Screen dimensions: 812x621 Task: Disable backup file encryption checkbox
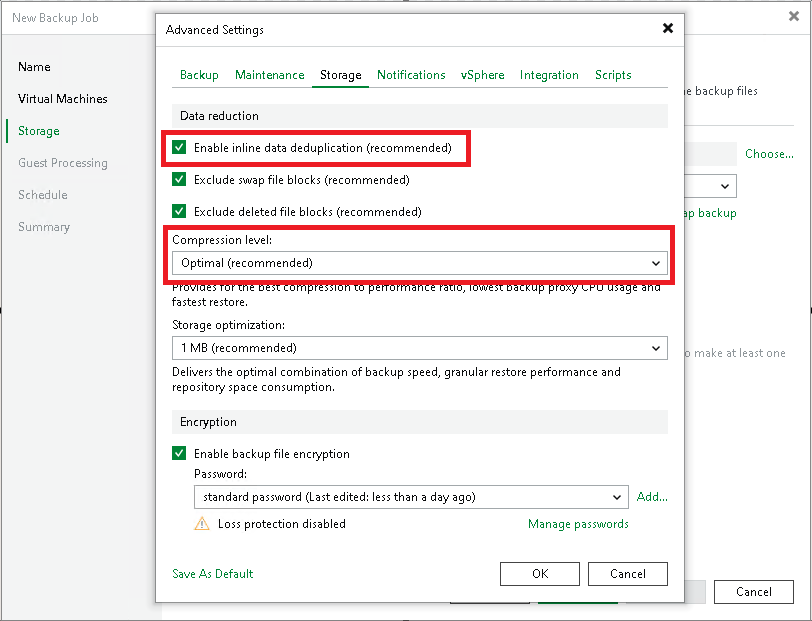(x=180, y=454)
